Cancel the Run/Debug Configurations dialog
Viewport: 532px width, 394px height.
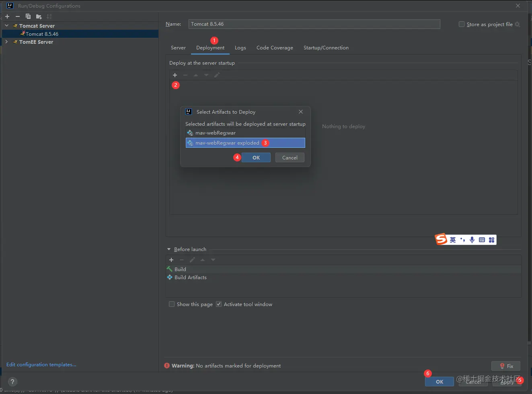pyautogui.click(x=473, y=382)
